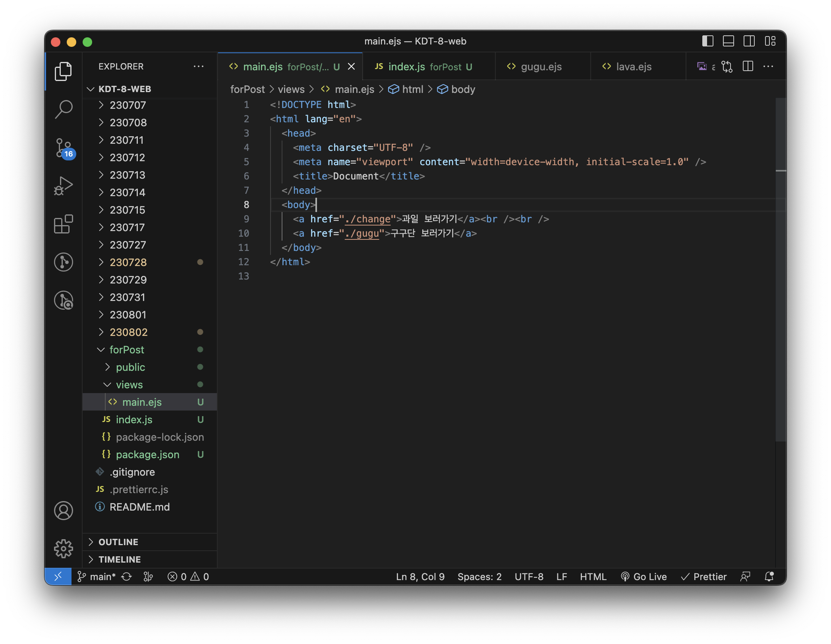Close the main.ejs tab
This screenshot has width=831, height=644.
click(351, 67)
